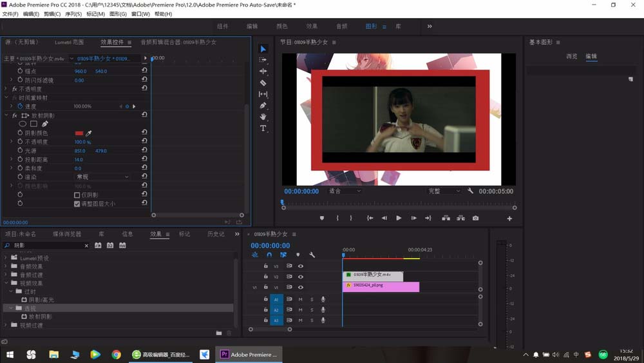The height and width of the screenshot is (363, 644).
Task: Switch to the 颜色 workspace
Action: (282, 26)
